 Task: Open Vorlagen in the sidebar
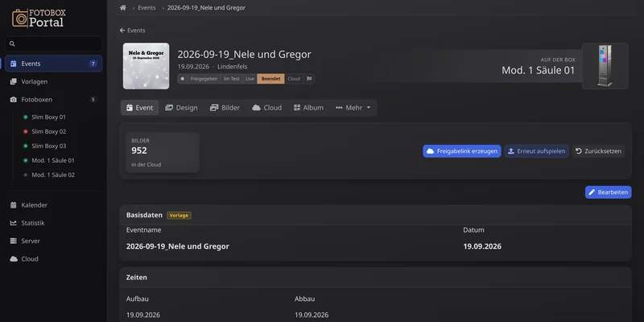pyautogui.click(x=54, y=82)
